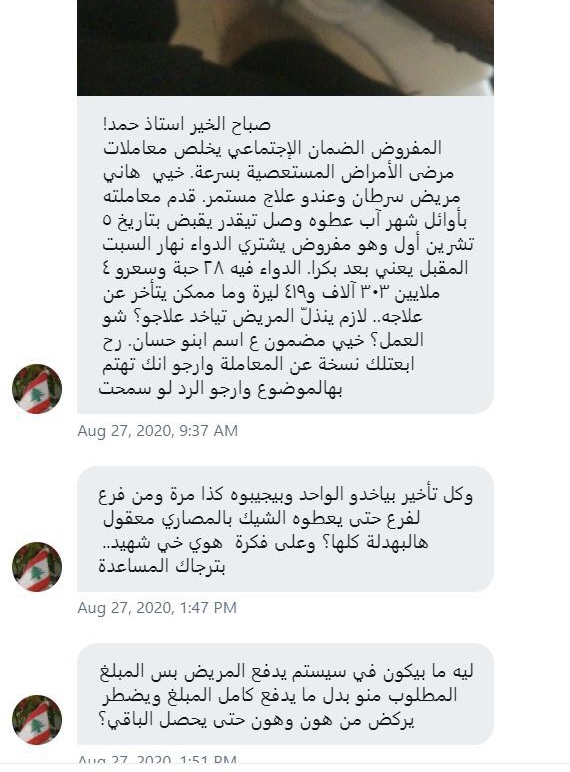
Task: Click the timestamp Aug 27, 2020, 9:37 AM
Action: click(x=158, y=431)
